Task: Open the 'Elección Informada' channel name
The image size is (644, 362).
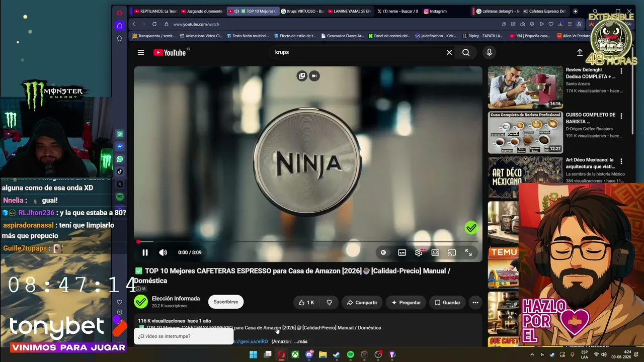Action: (x=176, y=299)
